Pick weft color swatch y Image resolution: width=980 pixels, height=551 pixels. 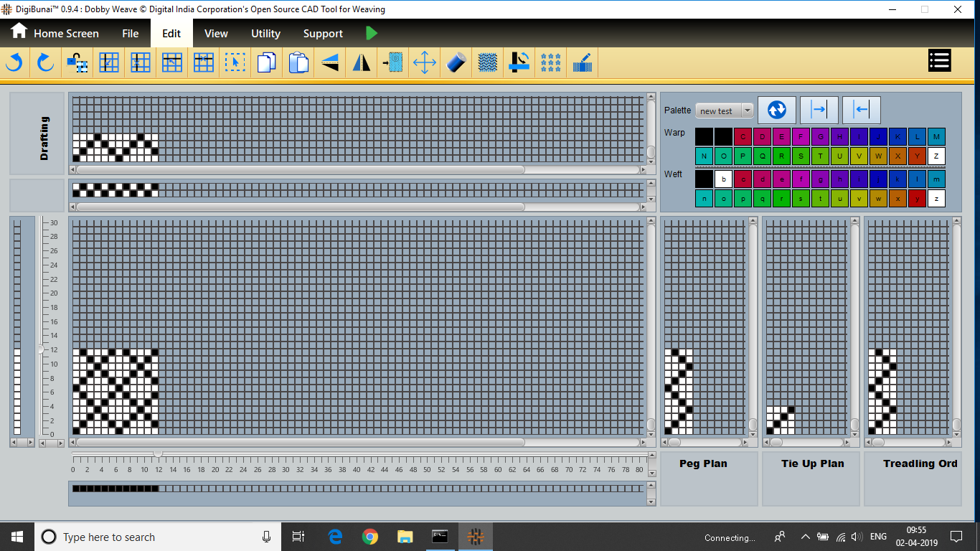click(x=917, y=199)
